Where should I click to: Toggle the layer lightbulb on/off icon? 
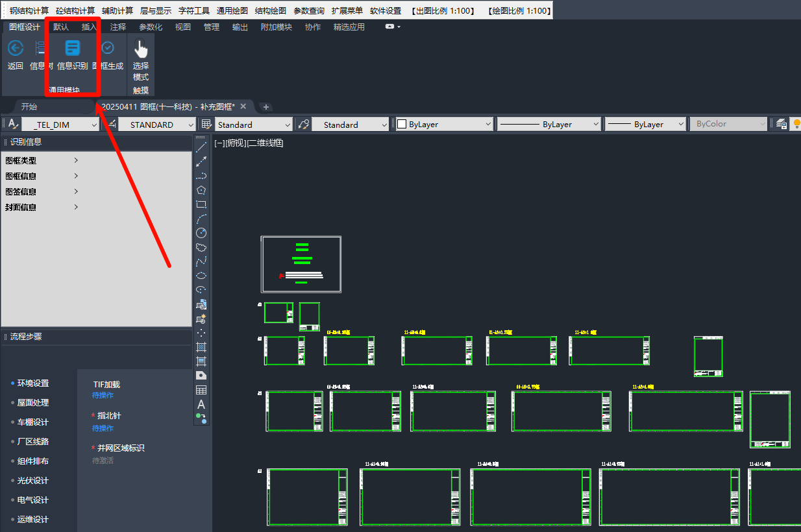[x=795, y=125]
